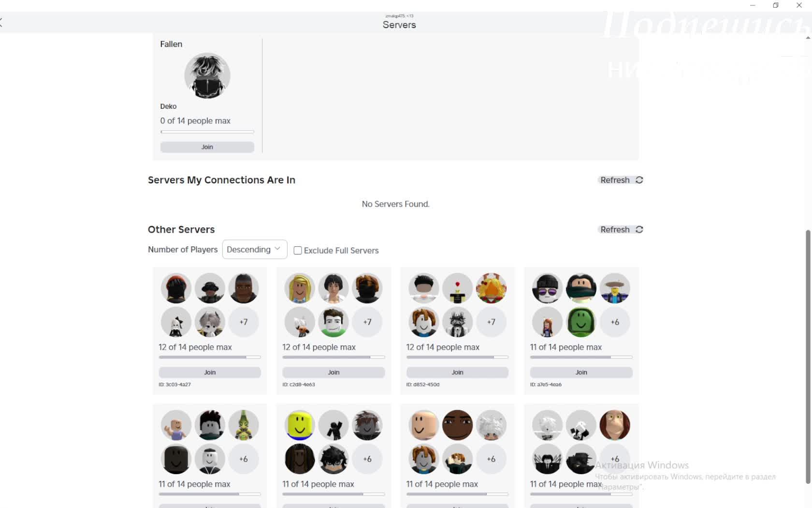
Task: Go back with the top-left arrow
Action: [1, 22]
